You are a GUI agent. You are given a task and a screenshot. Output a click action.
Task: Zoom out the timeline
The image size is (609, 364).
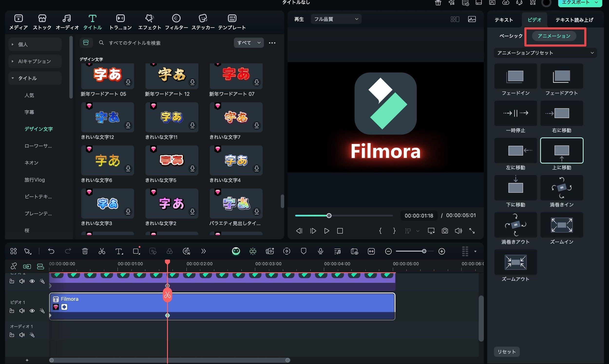[388, 251]
